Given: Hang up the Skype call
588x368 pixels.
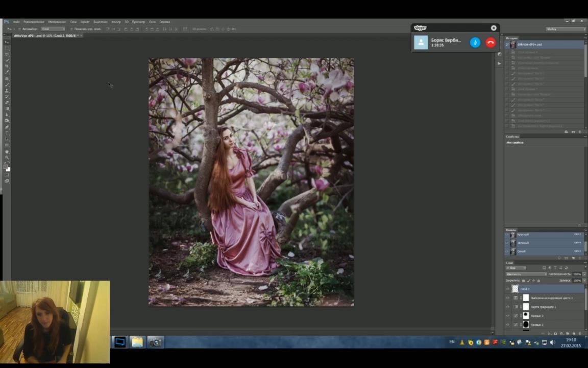Looking at the screenshot, I should coord(491,42).
